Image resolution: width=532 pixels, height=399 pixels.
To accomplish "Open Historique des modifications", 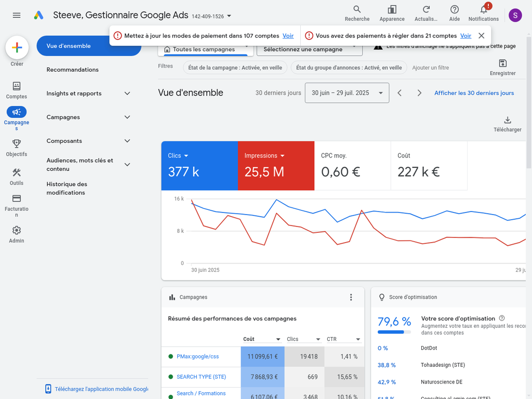I will click(67, 188).
